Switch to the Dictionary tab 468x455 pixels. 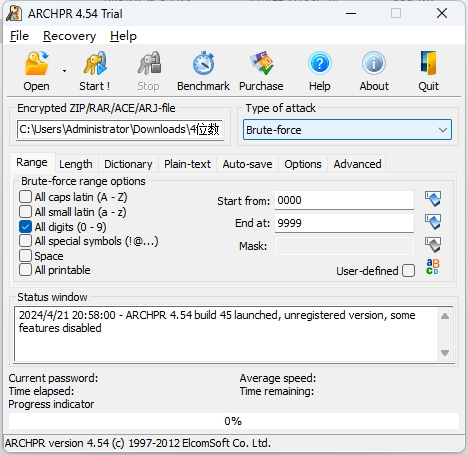pos(128,164)
